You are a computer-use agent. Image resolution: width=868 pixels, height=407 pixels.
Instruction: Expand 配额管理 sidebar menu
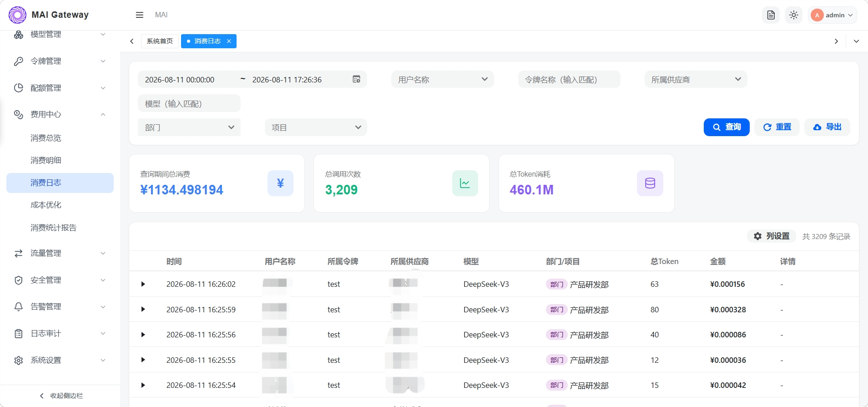point(60,88)
